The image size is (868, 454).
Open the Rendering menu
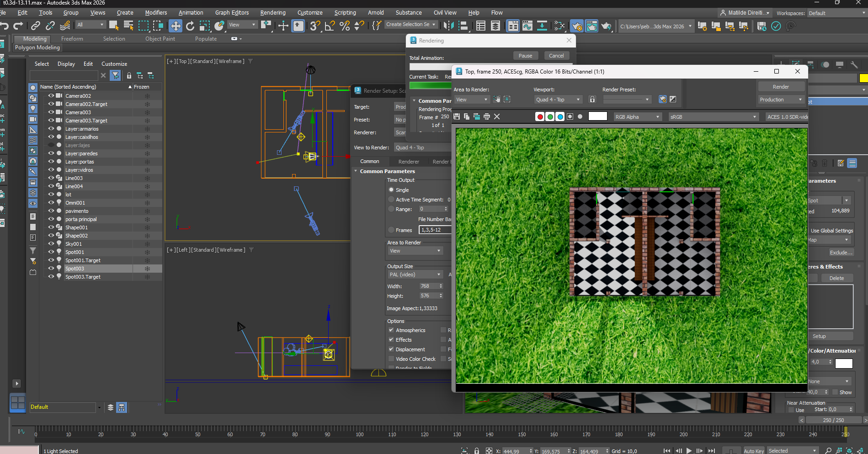click(272, 13)
